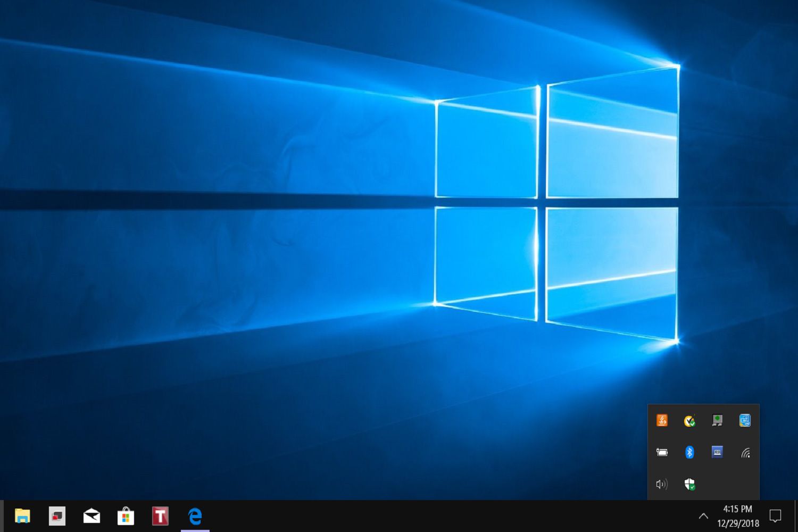
Task: Open the Mail app on the taskbar
Action: point(92,516)
